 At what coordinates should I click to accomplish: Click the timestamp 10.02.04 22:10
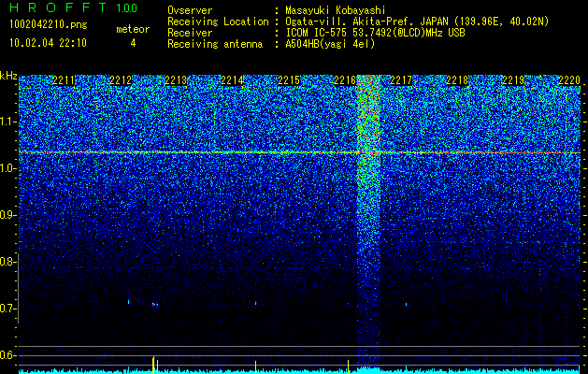point(49,43)
